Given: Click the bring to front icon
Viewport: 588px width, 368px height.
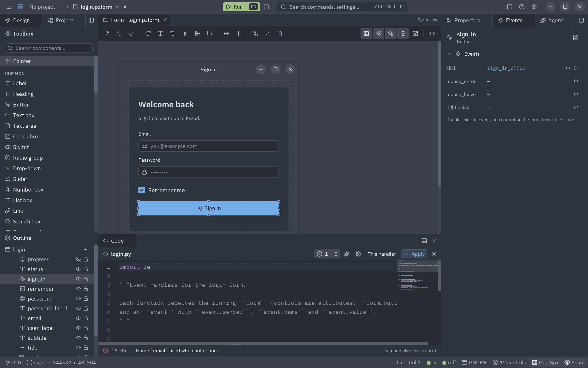Looking at the screenshot, I should (x=255, y=34).
